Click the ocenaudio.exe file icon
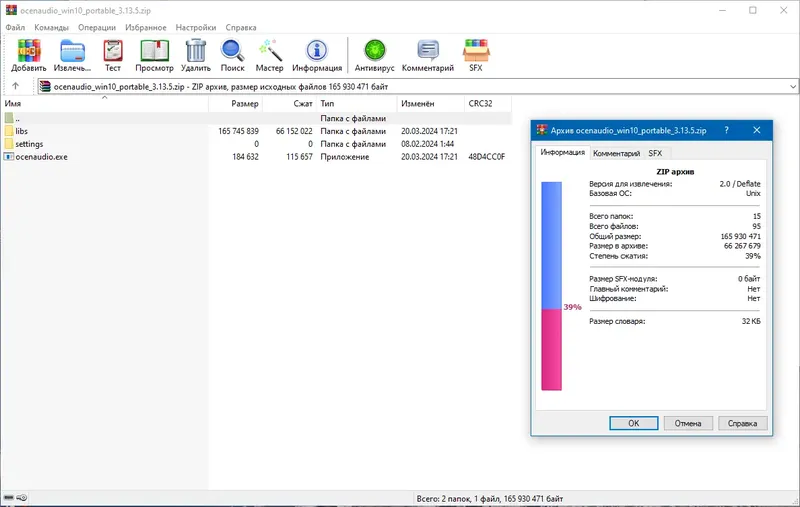This screenshot has width=800, height=507. click(x=9, y=157)
